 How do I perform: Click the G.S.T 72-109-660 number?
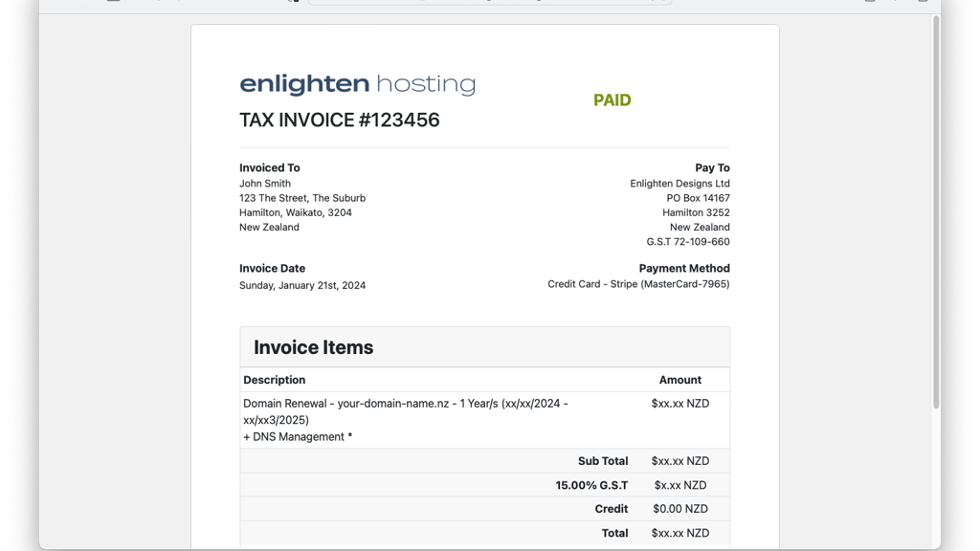point(687,242)
